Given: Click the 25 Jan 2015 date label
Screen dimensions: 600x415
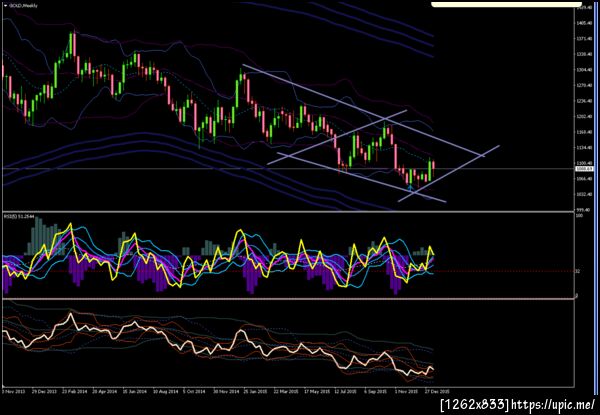Looking at the screenshot, I should point(256,392).
